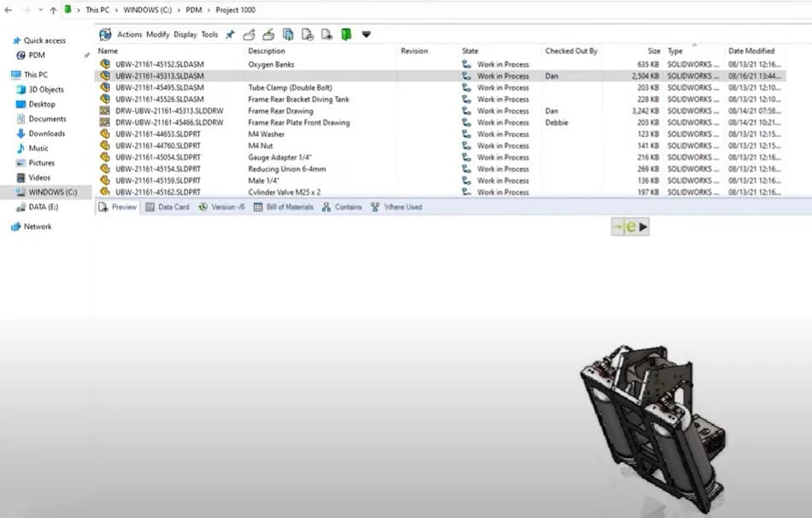Switch to the Contains tab
Screen dimensions: 812x518
click(342, 207)
